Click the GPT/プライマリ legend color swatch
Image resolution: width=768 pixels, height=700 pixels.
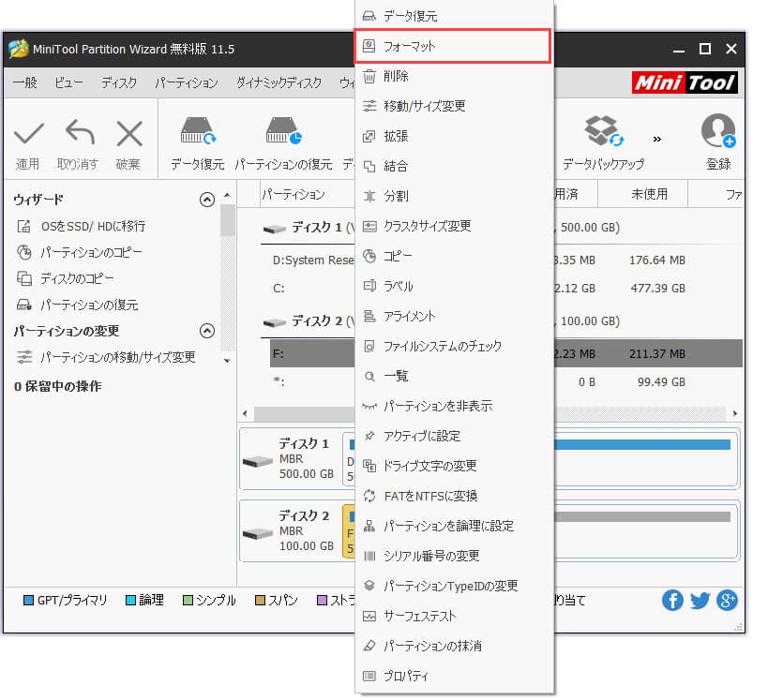pyautogui.click(x=28, y=601)
